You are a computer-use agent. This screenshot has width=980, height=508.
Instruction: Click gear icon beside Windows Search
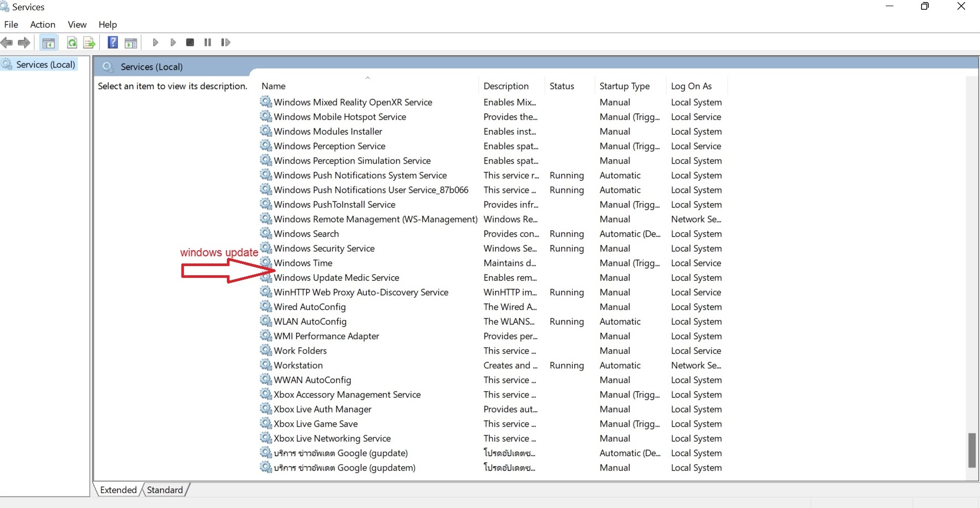click(x=265, y=233)
